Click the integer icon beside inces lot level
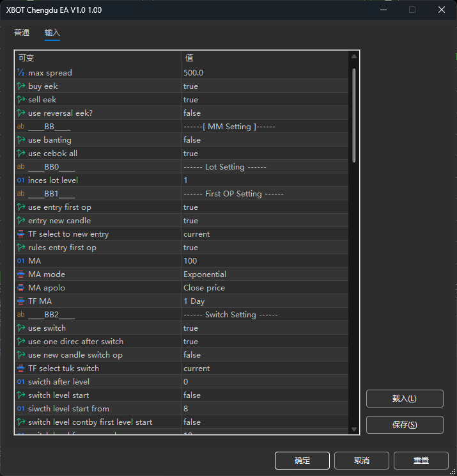 tap(21, 180)
